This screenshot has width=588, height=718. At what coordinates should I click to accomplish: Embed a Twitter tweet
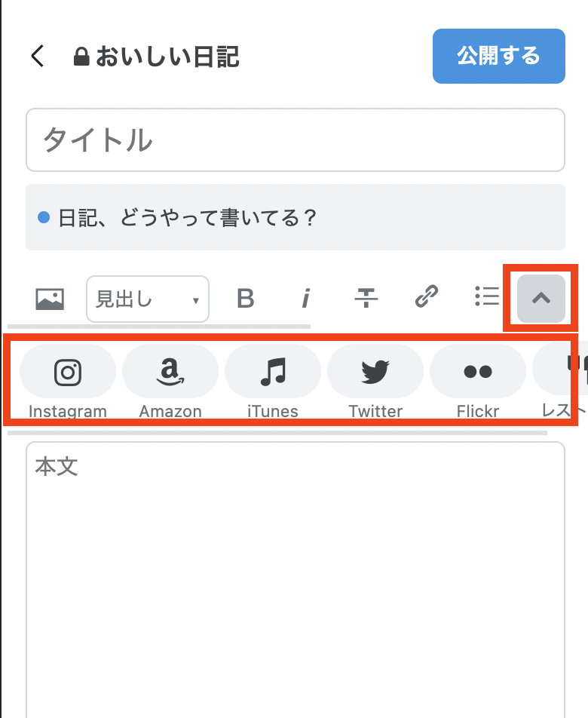tap(375, 382)
